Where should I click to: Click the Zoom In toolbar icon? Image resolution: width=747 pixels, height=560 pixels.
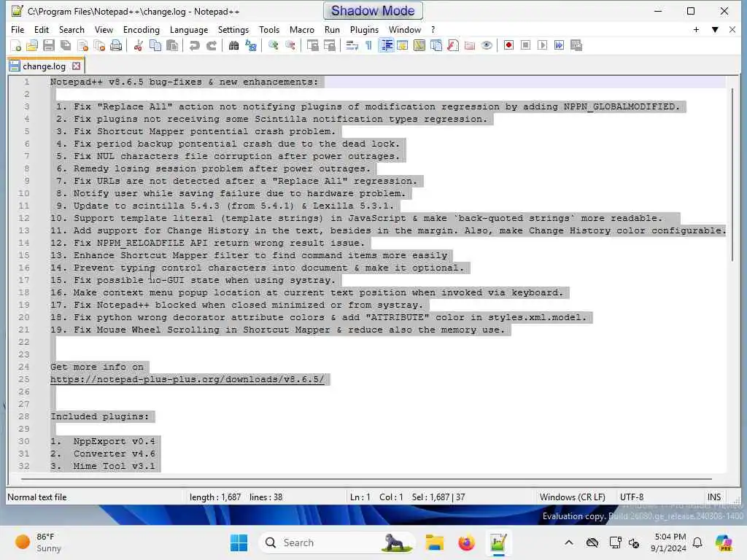click(x=273, y=46)
